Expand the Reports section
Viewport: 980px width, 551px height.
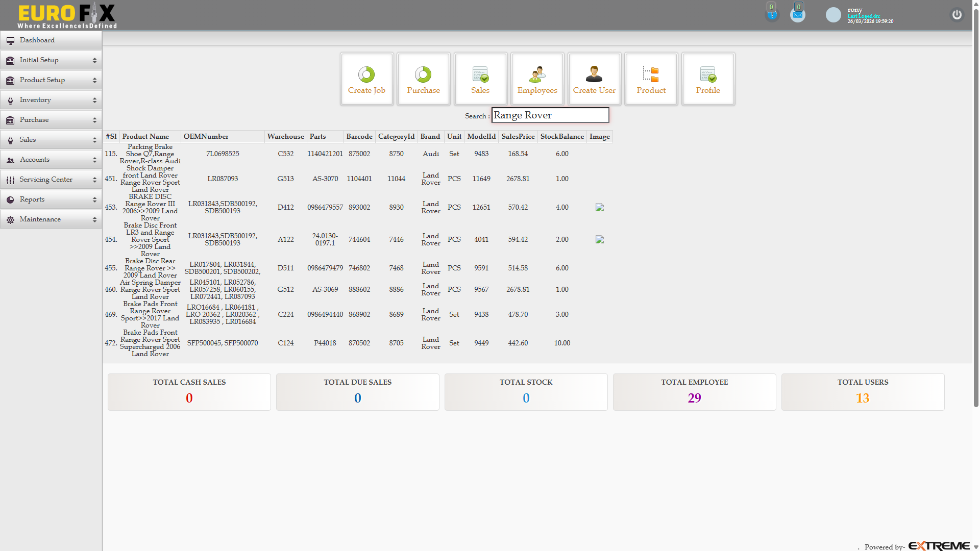coord(51,199)
